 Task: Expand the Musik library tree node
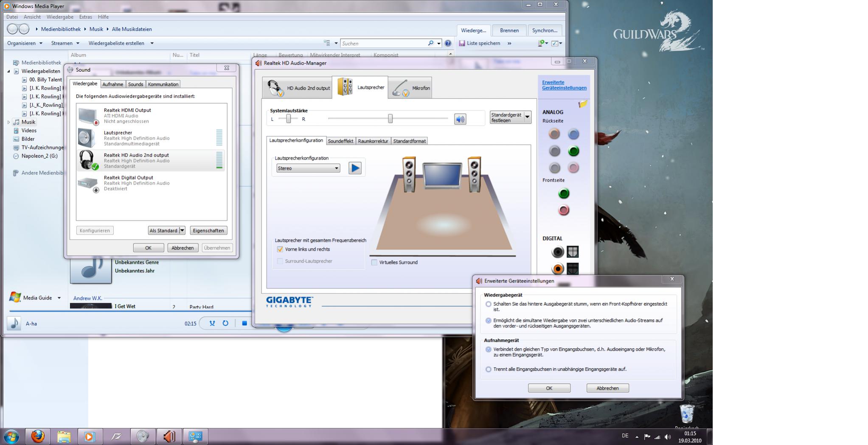[x=8, y=122]
